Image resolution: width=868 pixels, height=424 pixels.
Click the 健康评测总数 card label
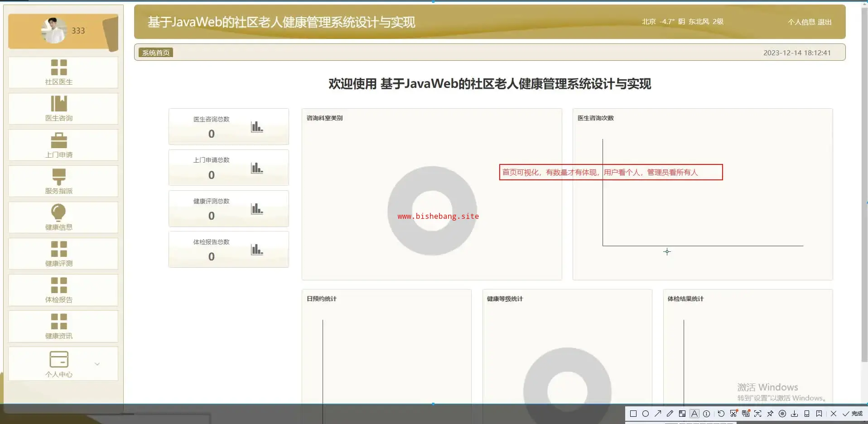click(x=212, y=201)
